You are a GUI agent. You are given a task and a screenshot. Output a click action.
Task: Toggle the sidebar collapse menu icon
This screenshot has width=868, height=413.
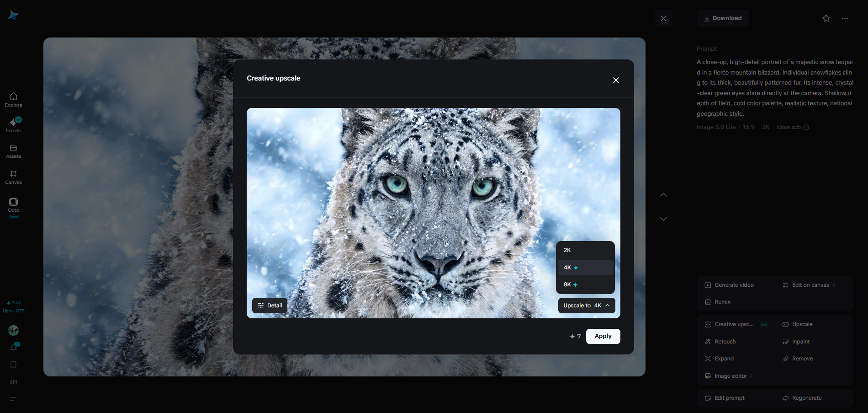pos(13,399)
